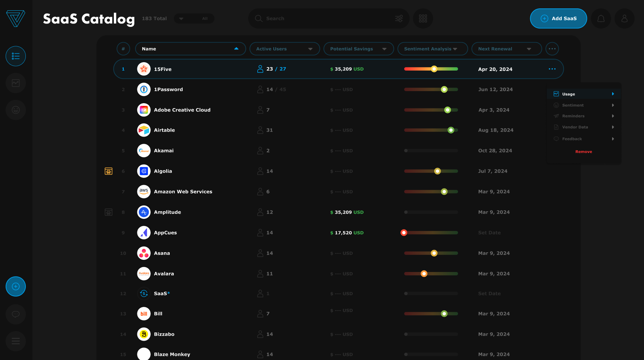Open the catalog list view in sidebar
This screenshot has width=644, height=360.
[16, 56]
